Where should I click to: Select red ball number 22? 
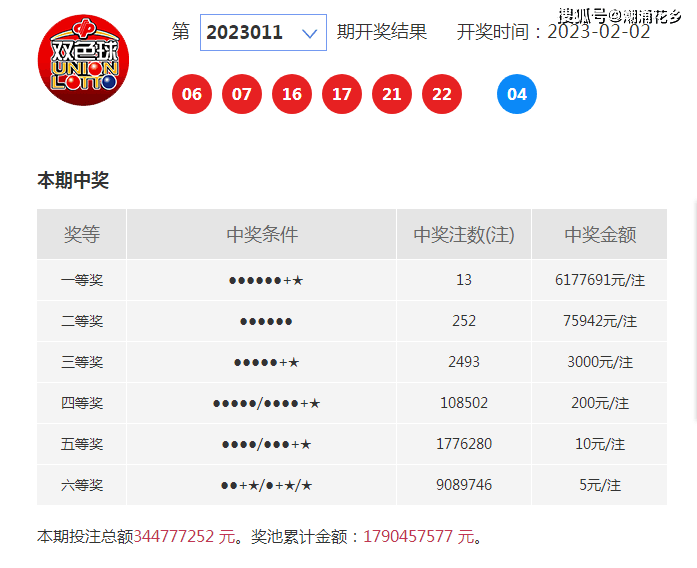pos(442,94)
